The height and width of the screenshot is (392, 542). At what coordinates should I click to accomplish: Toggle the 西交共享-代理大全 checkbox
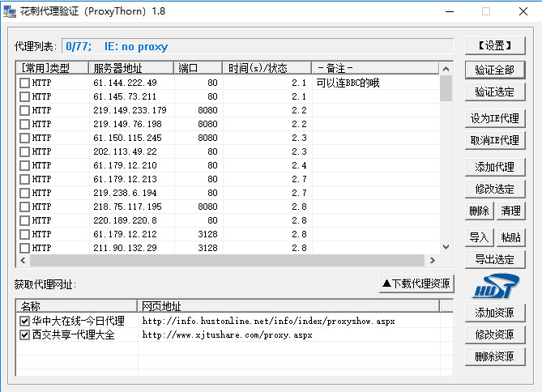[25, 334]
